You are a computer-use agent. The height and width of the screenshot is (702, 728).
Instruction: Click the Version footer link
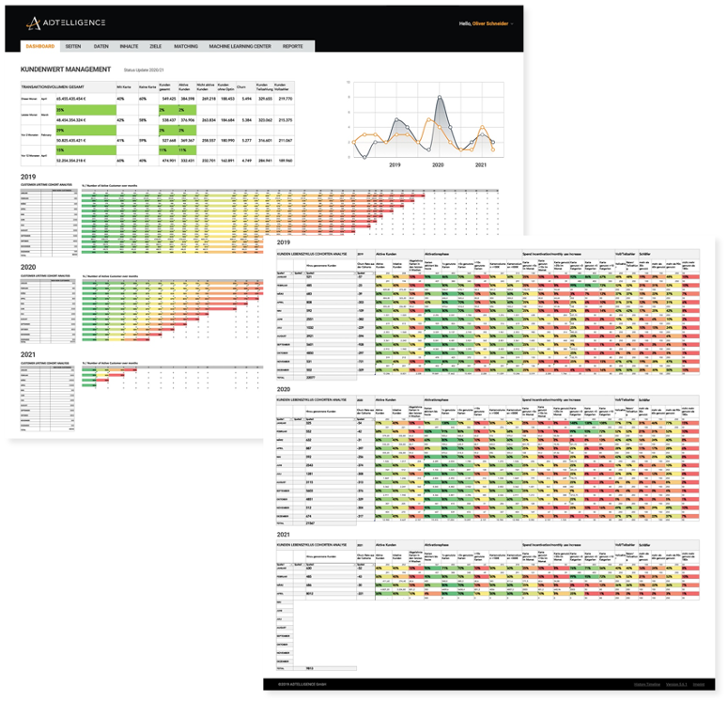(x=676, y=685)
